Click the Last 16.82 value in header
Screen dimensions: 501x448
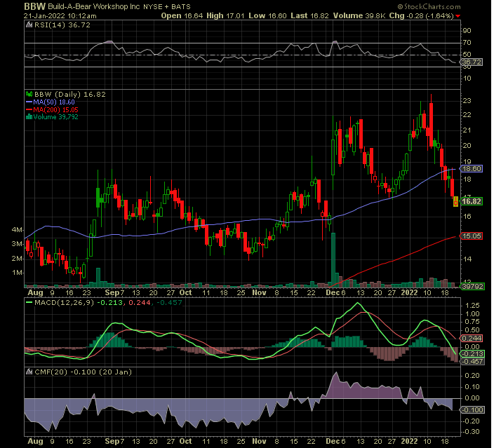[309, 15]
